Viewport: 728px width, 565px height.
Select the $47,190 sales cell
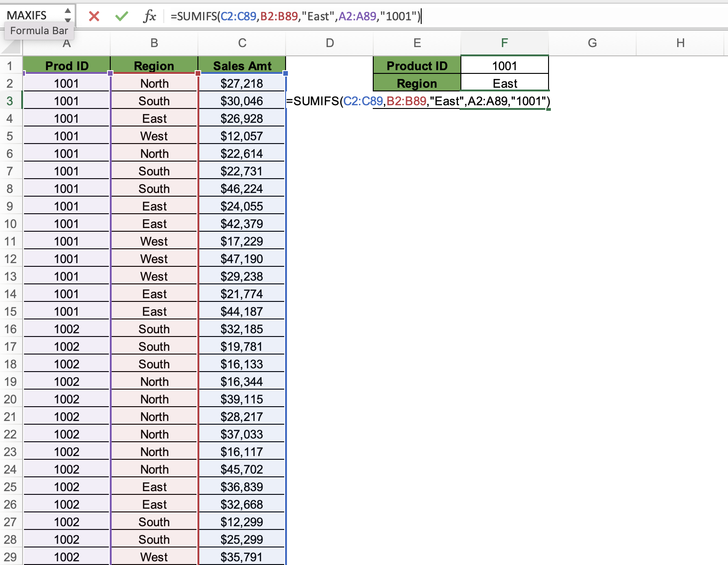(x=242, y=259)
